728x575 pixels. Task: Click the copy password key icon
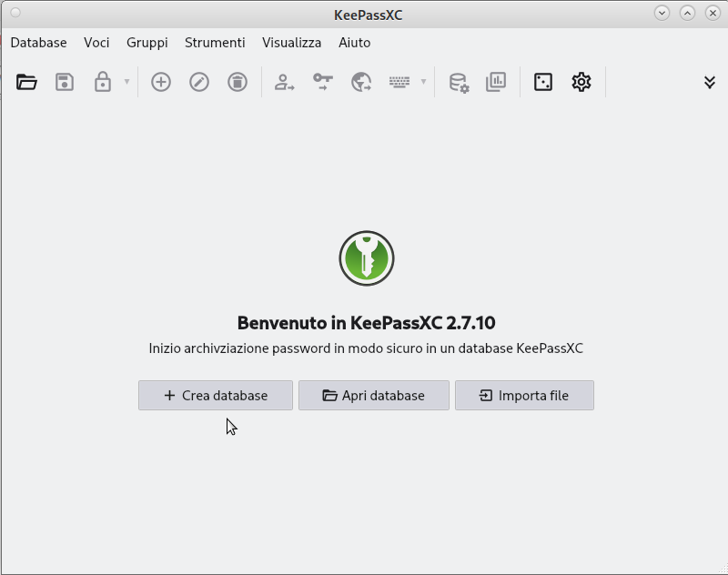(x=323, y=82)
